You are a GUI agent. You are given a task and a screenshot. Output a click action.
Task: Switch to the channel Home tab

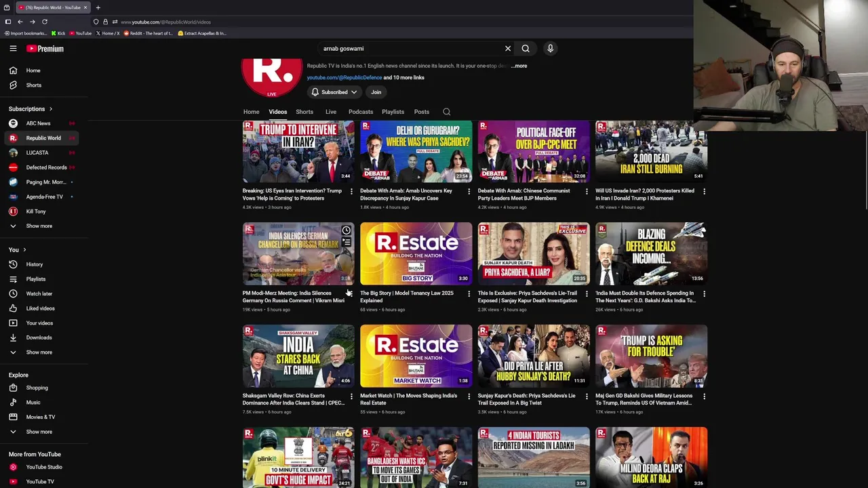click(251, 112)
